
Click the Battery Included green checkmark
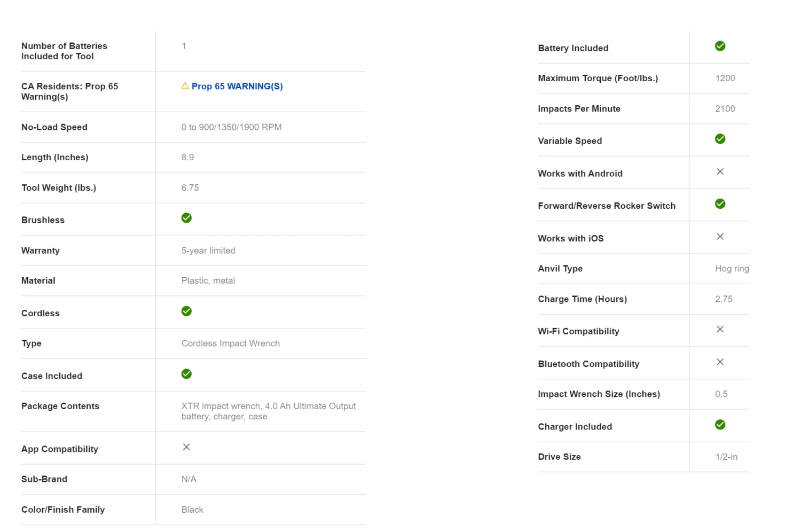click(720, 46)
